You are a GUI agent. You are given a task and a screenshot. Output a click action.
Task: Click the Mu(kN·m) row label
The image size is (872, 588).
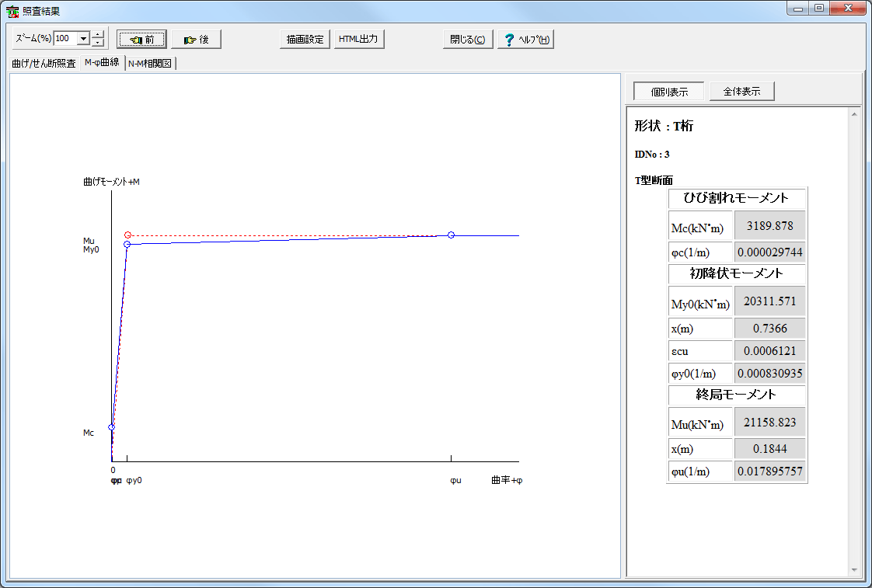point(700,423)
